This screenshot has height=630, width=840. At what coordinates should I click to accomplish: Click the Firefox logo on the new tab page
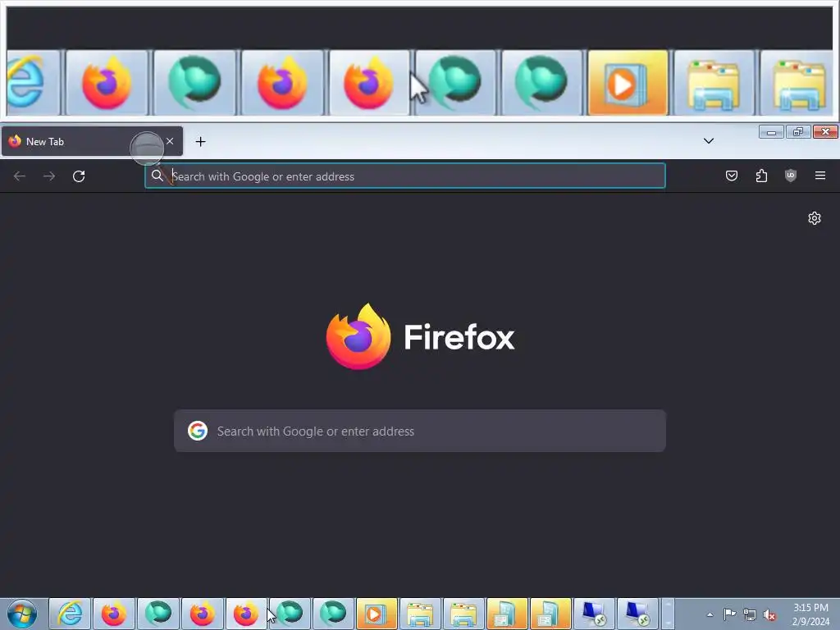(358, 337)
